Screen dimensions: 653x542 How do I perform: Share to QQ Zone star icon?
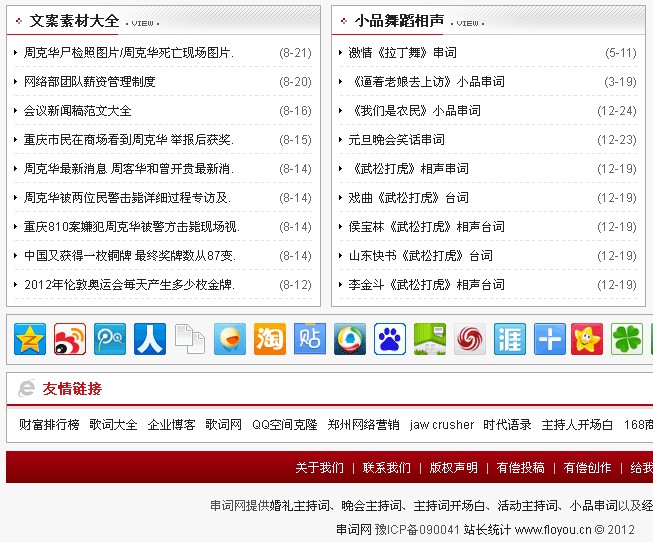(30, 339)
